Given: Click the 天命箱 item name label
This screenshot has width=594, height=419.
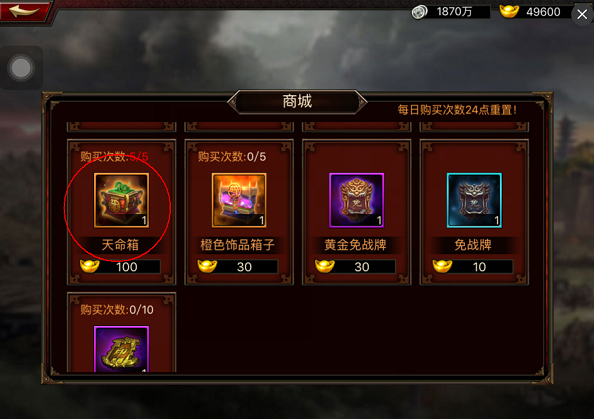Looking at the screenshot, I should click(120, 245).
